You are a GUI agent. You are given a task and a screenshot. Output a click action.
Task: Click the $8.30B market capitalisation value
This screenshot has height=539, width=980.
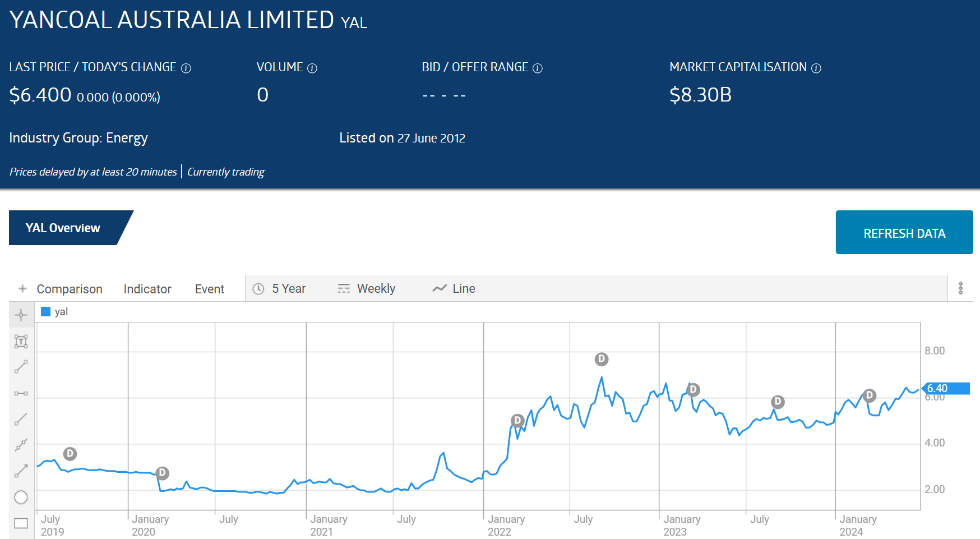tap(701, 95)
